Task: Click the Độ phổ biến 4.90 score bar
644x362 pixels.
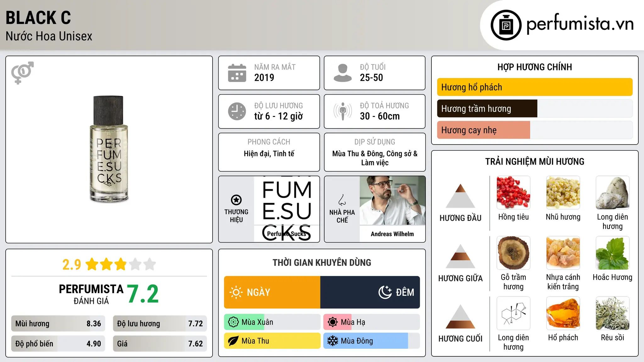Action: coord(58,344)
